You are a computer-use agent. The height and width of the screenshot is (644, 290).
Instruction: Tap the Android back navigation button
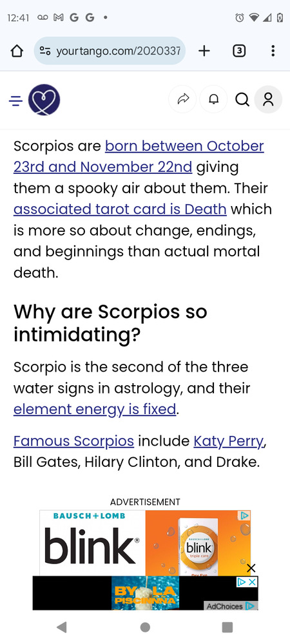(62, 627)
